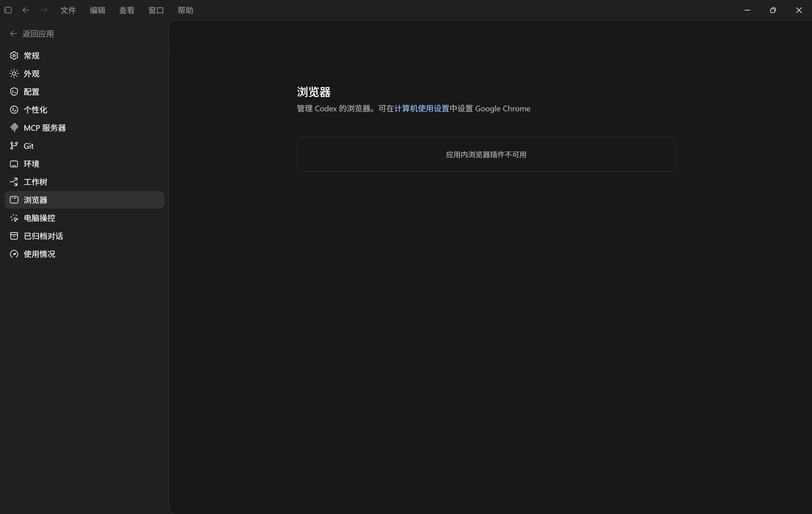Click the MCP 服务器 icon
Viewport: 812px width, 514px height.
coord(14,128)
